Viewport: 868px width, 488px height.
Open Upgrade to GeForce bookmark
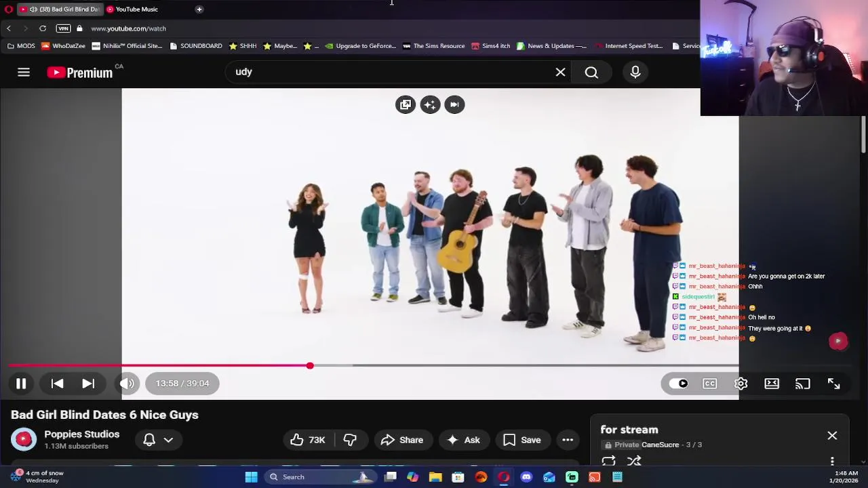coord(361,46)
